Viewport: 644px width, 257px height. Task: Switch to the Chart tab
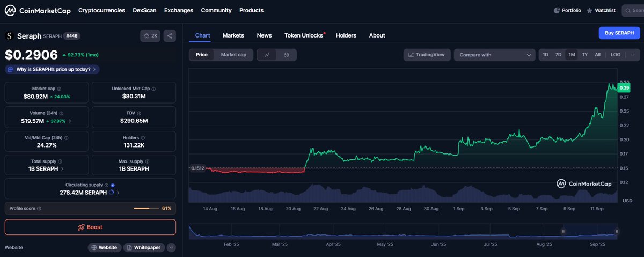[x=202, y=35]
